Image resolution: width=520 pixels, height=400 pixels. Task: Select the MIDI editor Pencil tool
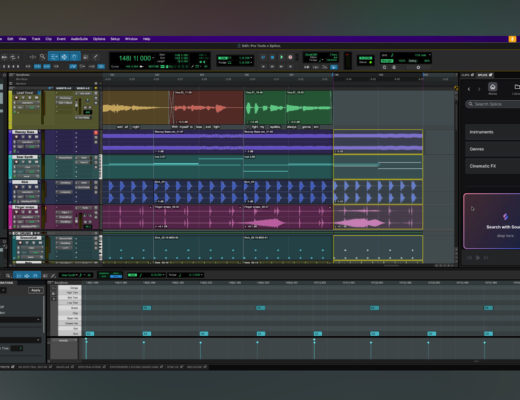coord(53,276)
